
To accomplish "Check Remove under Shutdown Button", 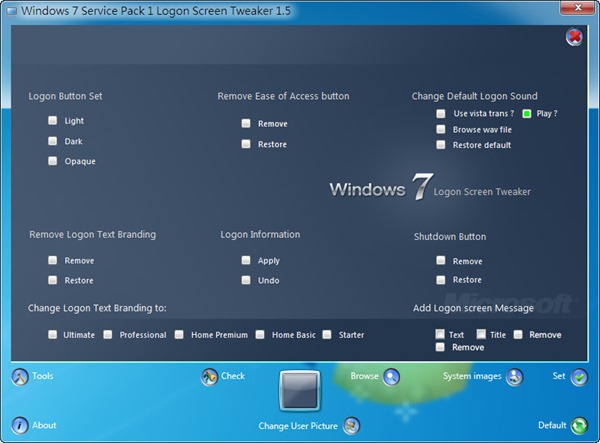I will pyautogui.click(x=441, y=261).
